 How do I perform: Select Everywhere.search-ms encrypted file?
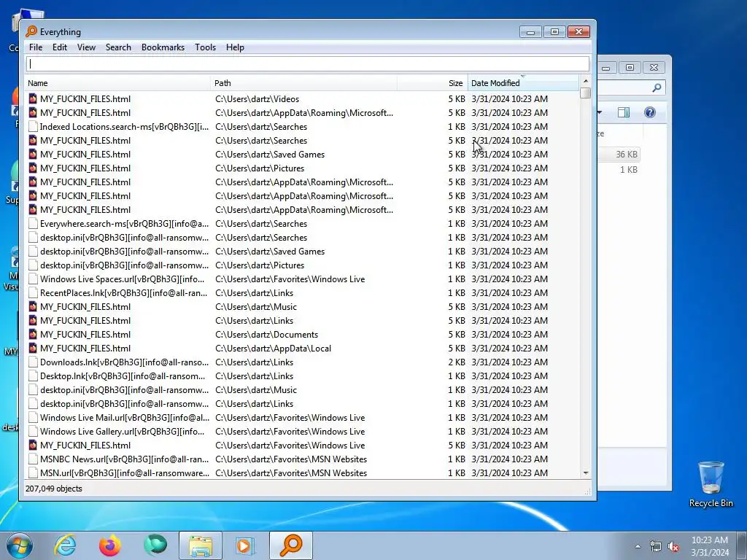[124, 224]
